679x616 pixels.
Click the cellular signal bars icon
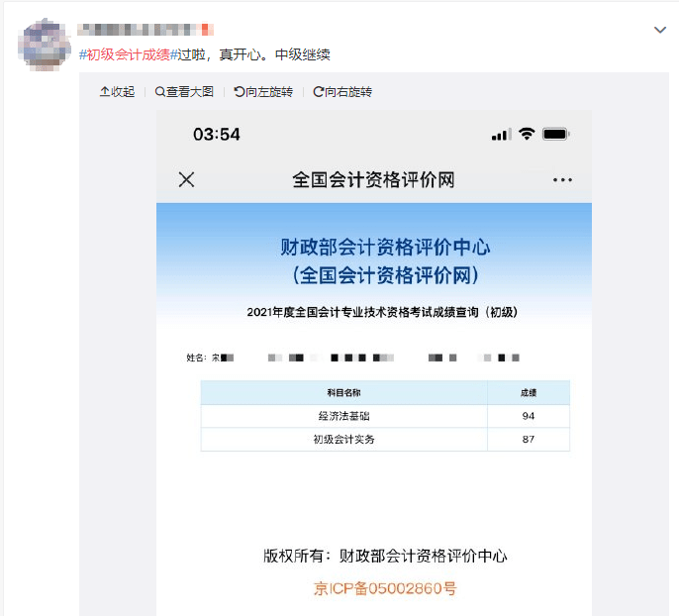pyautogui.click(x=502, y=135)
